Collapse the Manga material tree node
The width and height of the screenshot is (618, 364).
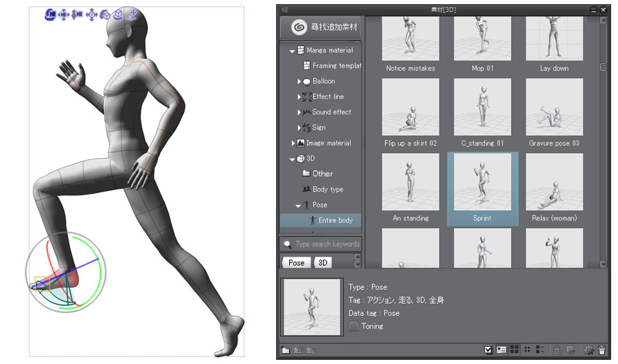292,51
